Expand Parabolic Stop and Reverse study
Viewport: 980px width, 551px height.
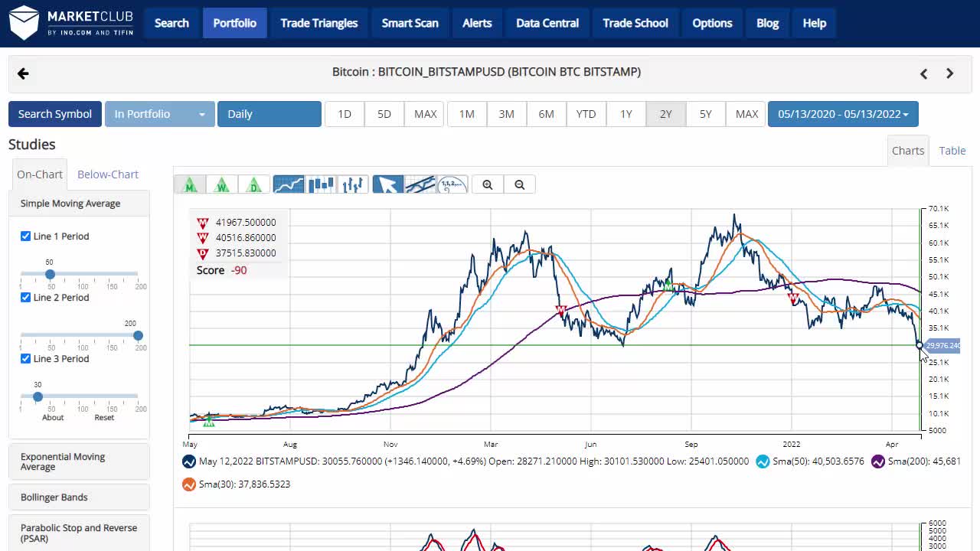[79, 533]
